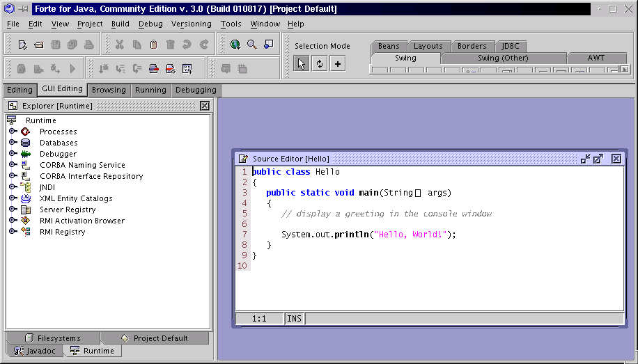Toggle the INS insert mode indicator
Screen dimensions: 638x364
(x=295, y=319)
